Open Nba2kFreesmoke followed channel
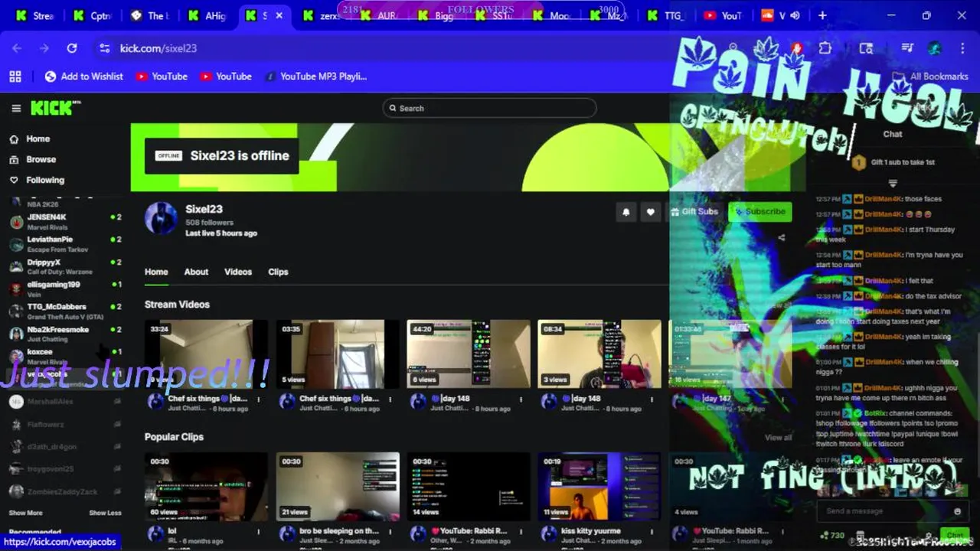Image resolution: width=980 pixels, height=551 pixels. pos(64,334)
